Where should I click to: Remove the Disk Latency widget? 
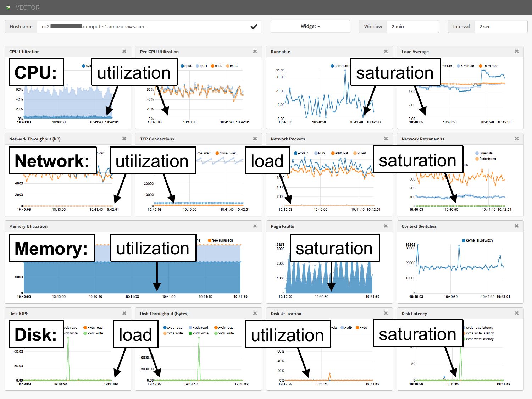[516, 313]
